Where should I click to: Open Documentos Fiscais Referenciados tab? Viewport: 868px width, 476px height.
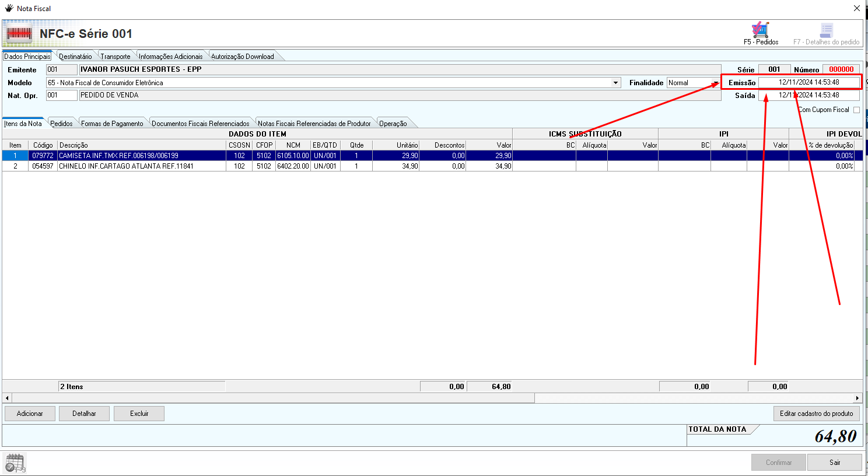point(201,124)
